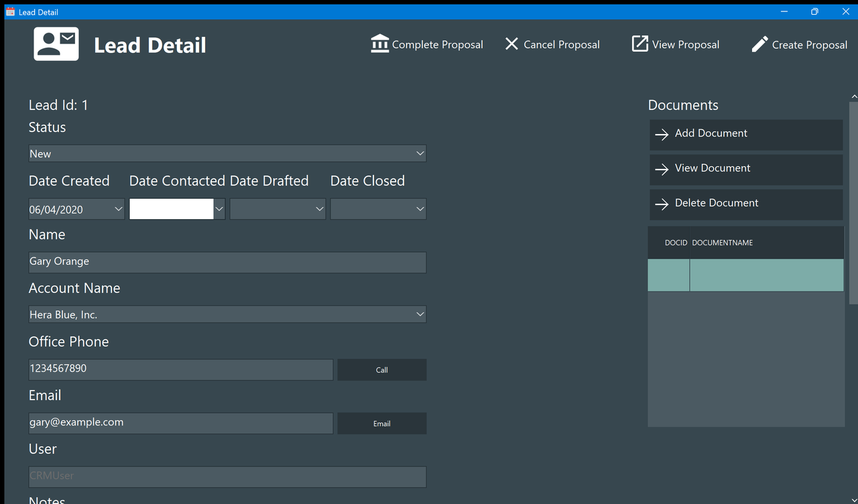This screenshot has height=504, width=858.
Task: Click the empty Date Contacted text box
Action: pyautogui.click(x=172, y=209)
